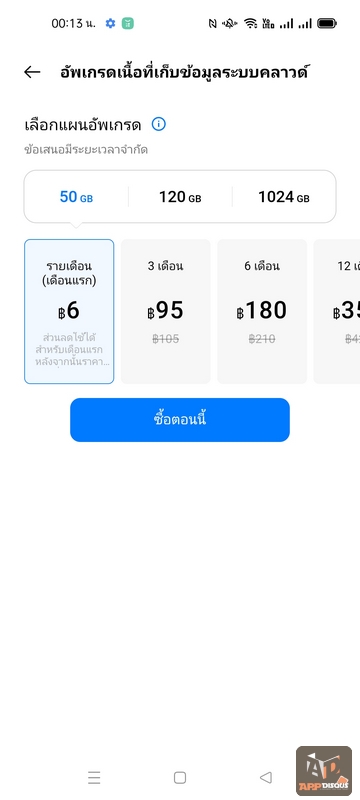Open recent apps navigation icon

pyautogui.click(x=94, y=778)
